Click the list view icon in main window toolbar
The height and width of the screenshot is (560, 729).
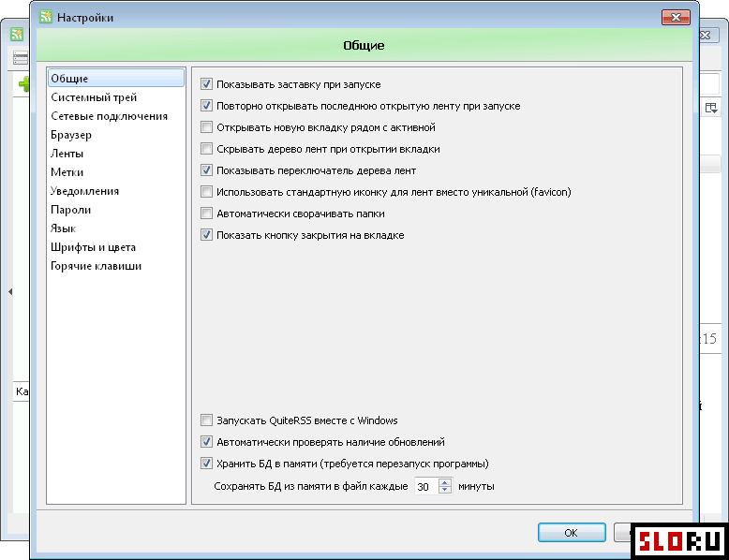click(21, 58)
